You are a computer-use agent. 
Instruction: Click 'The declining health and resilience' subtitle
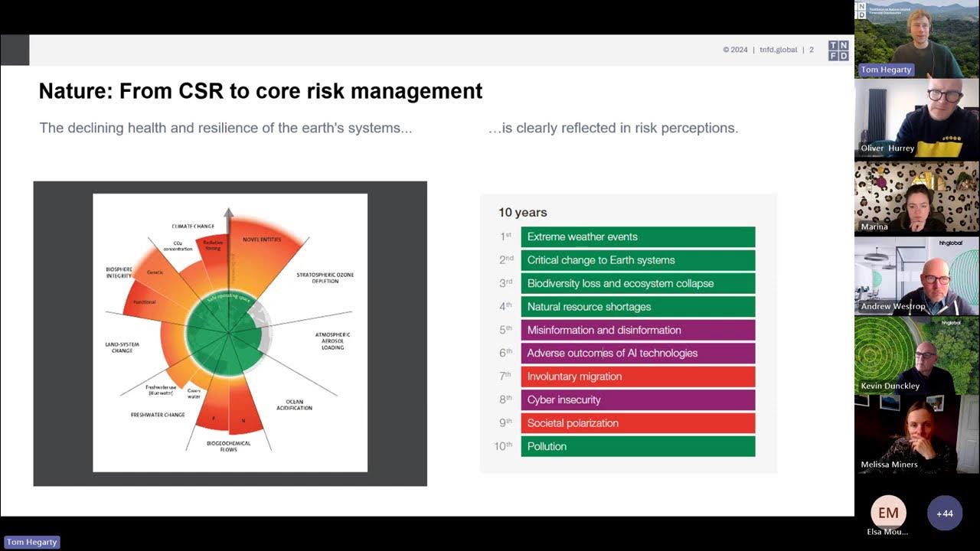click(226, 128)
